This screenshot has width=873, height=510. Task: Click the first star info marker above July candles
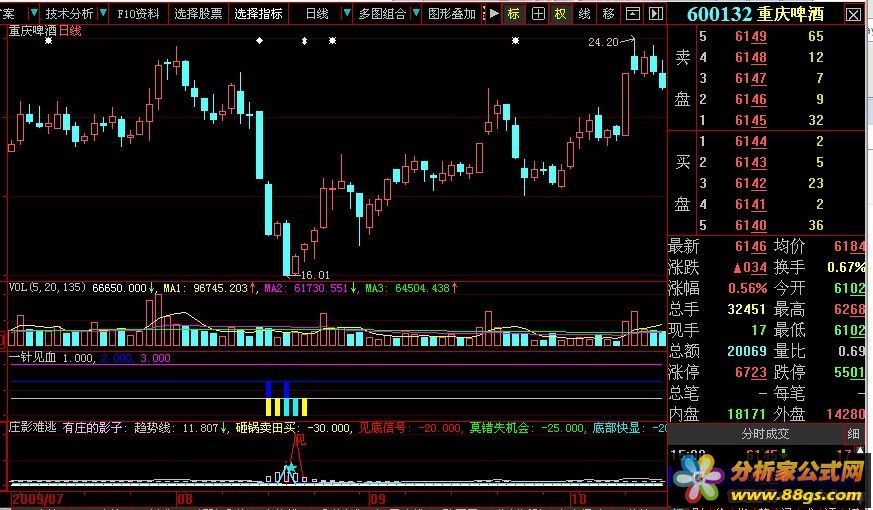tap(48, 41)
